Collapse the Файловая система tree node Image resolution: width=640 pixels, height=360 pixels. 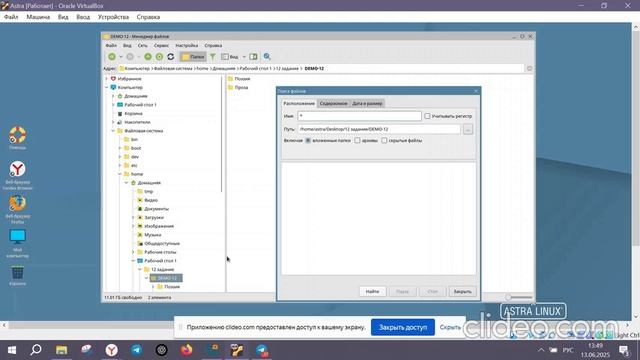(113, 131)
